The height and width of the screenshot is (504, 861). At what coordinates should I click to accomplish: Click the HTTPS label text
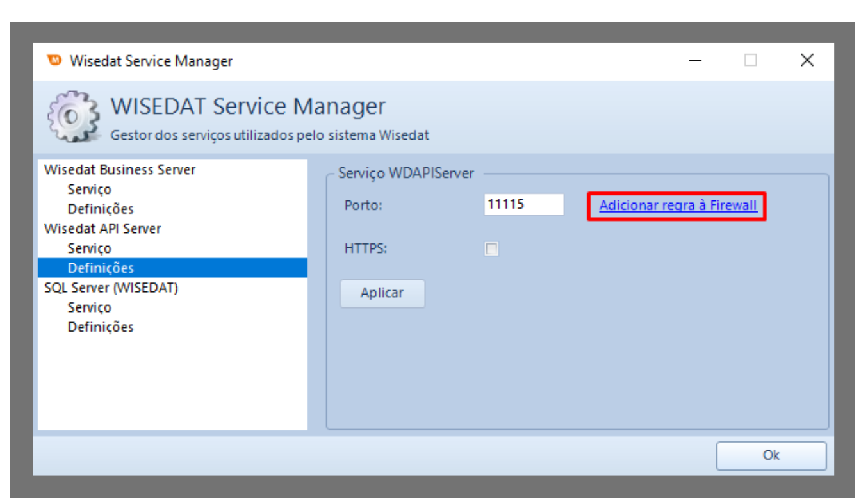[365, 248]
